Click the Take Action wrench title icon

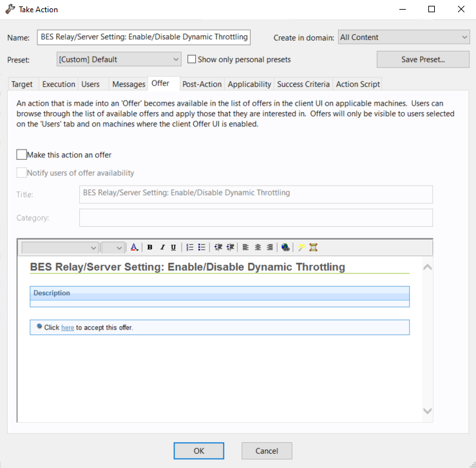(x=10, y=9)
